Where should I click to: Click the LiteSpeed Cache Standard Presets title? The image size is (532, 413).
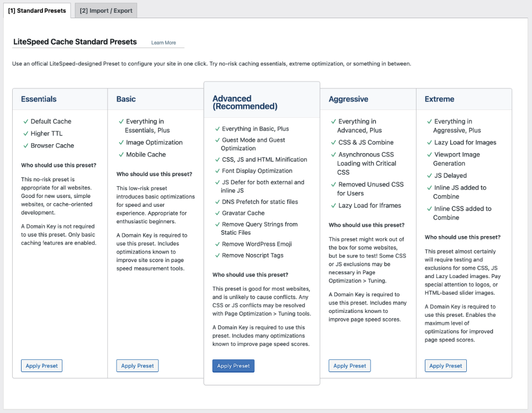pyautogui.click(x=75, y=42)
